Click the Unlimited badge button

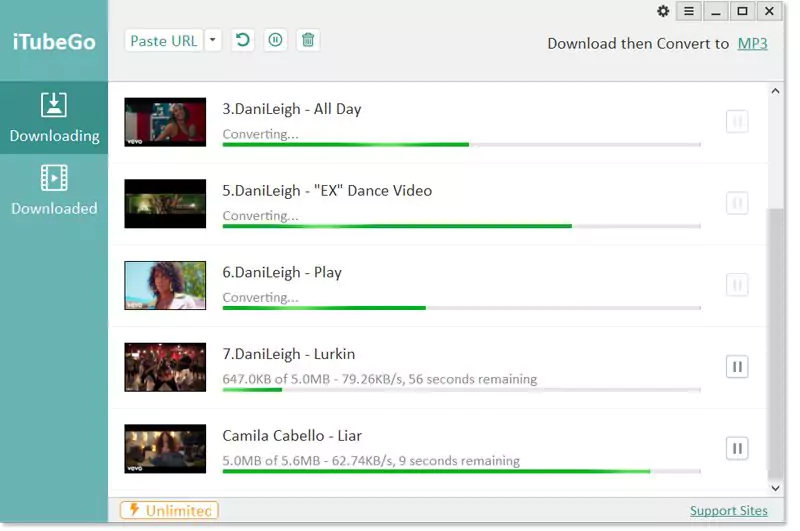[169, 511]
